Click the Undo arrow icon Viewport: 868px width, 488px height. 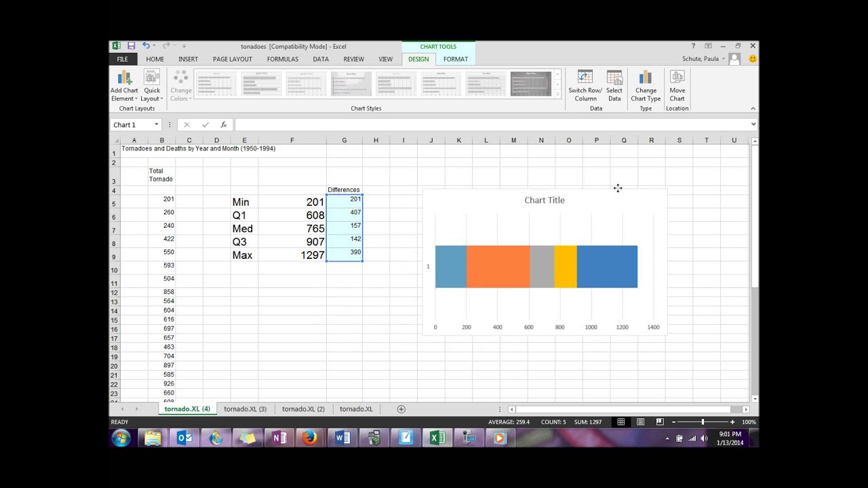146,45
